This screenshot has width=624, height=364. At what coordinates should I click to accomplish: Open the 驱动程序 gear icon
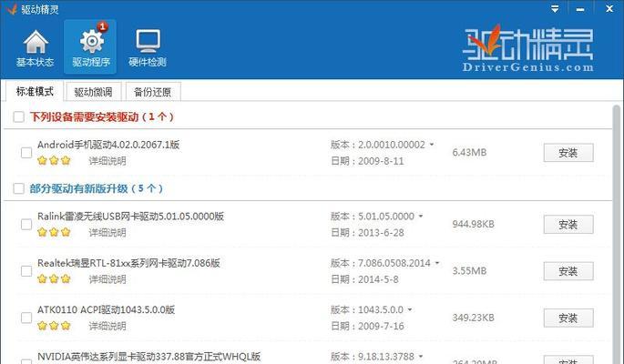[x=91, y=47]
